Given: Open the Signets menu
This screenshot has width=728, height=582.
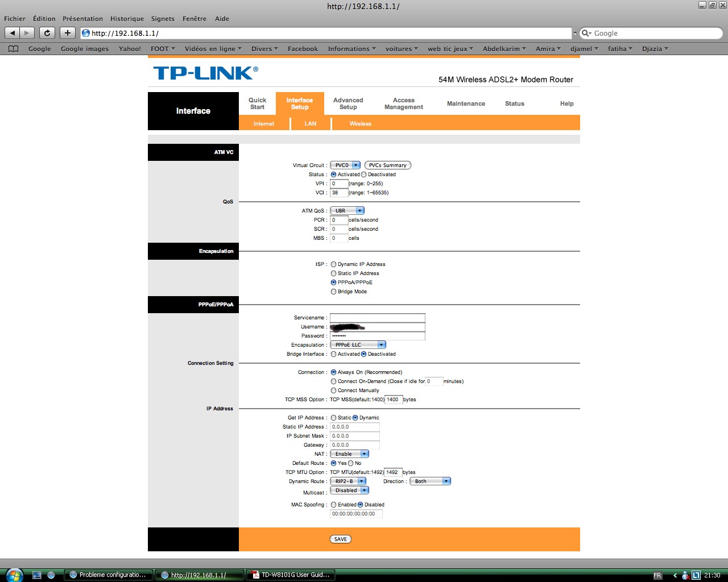Looking at the screenshot, I should coord(163,19).
